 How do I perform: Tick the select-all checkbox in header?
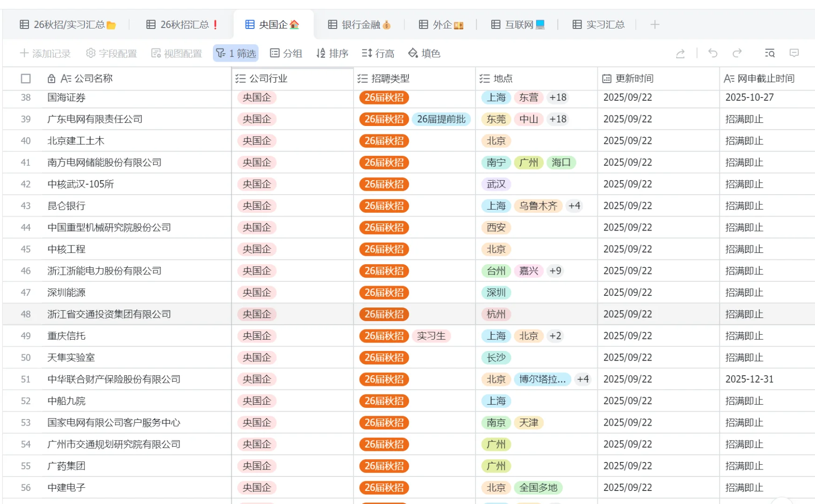pos(26,79)
